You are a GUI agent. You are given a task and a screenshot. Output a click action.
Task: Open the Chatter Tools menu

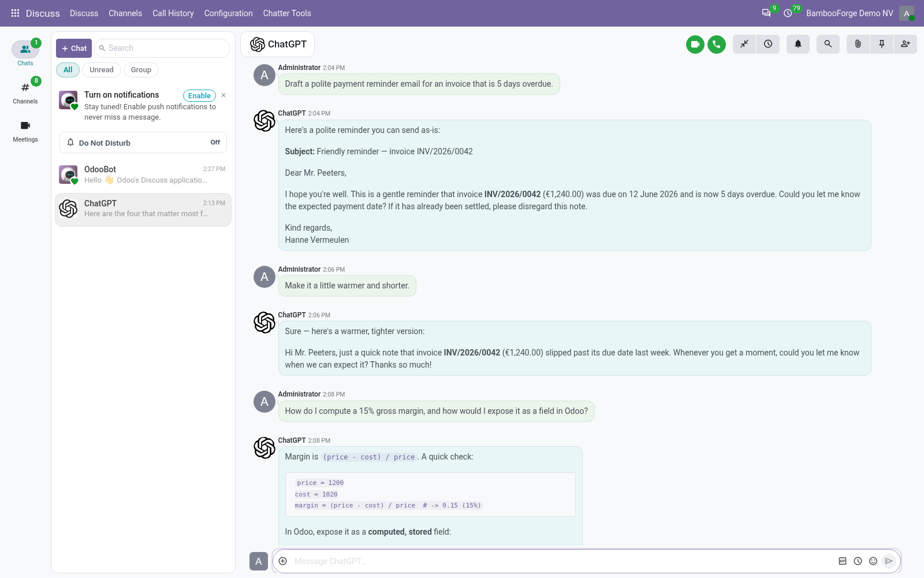pos(287,13)
